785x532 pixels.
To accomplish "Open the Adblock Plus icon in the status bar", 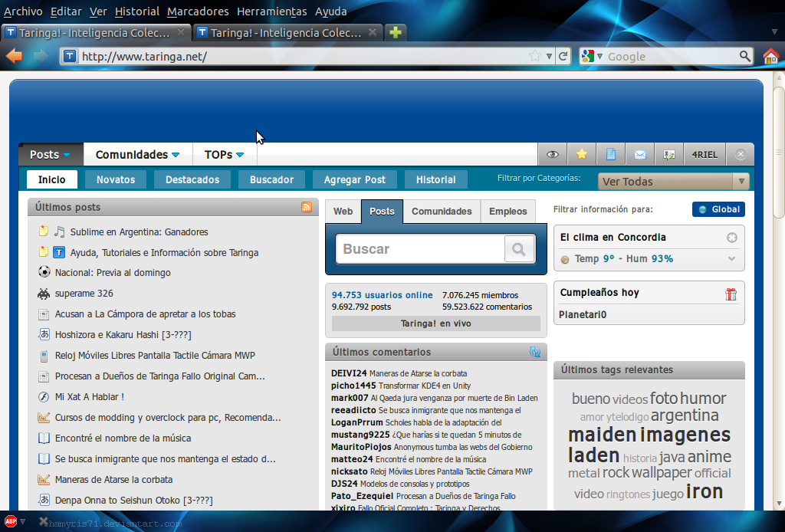I will point(11,521).
